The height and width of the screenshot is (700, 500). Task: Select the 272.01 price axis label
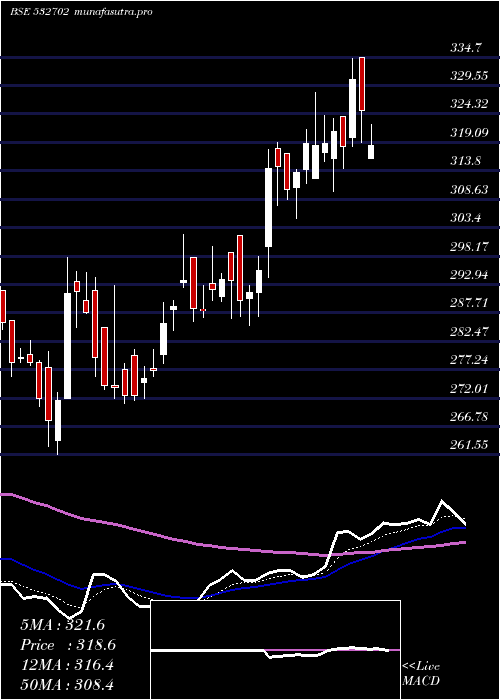pyautogui.click(x=469, y=388)
